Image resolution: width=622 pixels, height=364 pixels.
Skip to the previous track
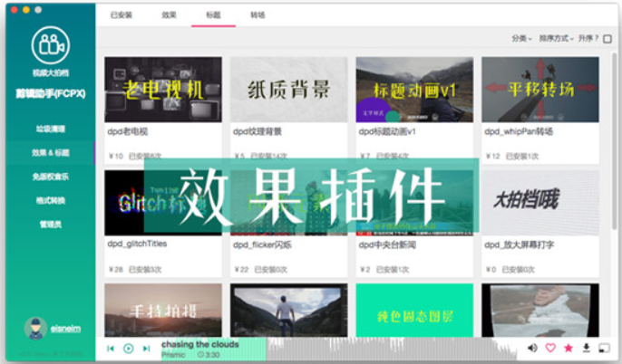pyautogui.click(x=111, y=348)
